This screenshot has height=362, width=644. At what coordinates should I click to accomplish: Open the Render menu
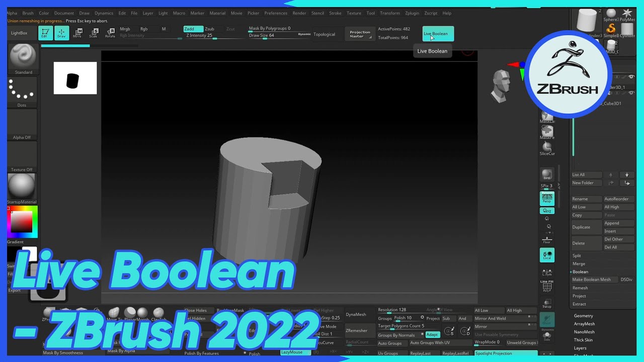[x=299, y=13]
